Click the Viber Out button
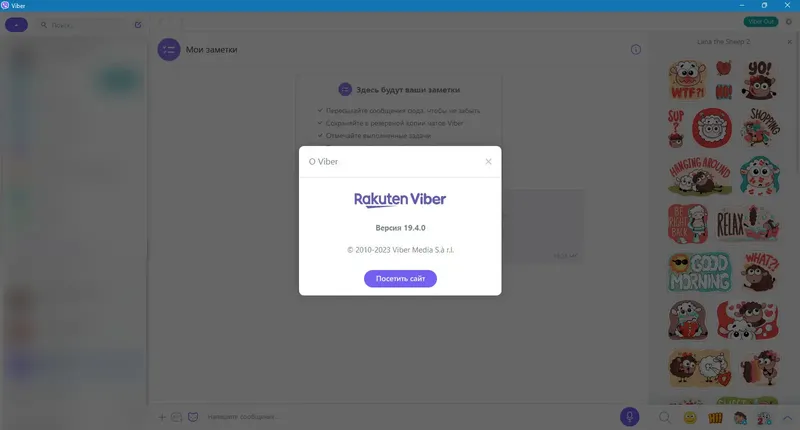800x430 pixels. click(x=761, y=21)
